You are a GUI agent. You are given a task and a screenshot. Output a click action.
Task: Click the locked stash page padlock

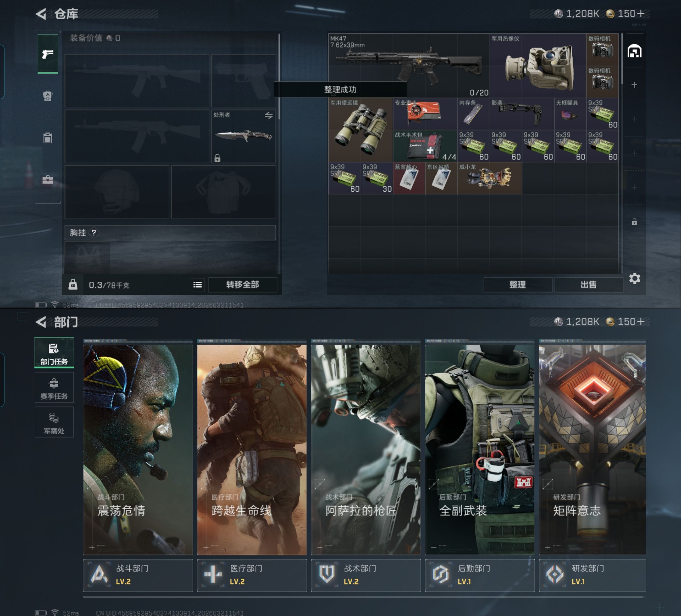[634, 222]
